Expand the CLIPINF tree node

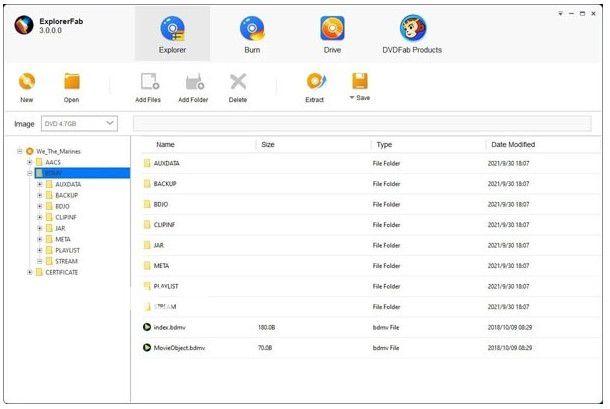click(x=39, y=217)
